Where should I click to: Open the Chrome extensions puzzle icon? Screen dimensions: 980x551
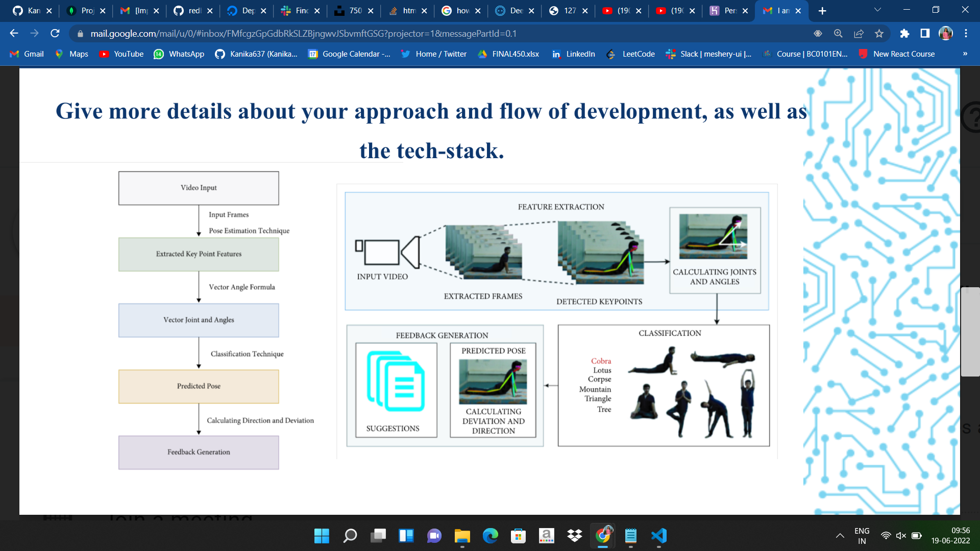pyautogui.click(x=904, y=34)
